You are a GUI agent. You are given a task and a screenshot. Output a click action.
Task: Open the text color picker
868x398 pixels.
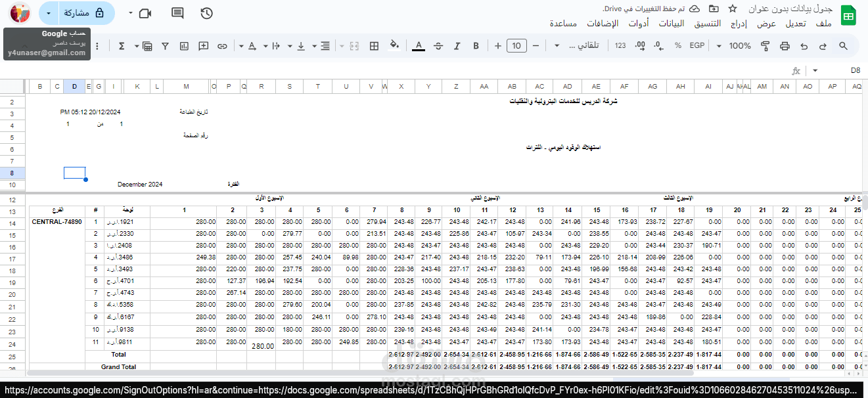418,46
